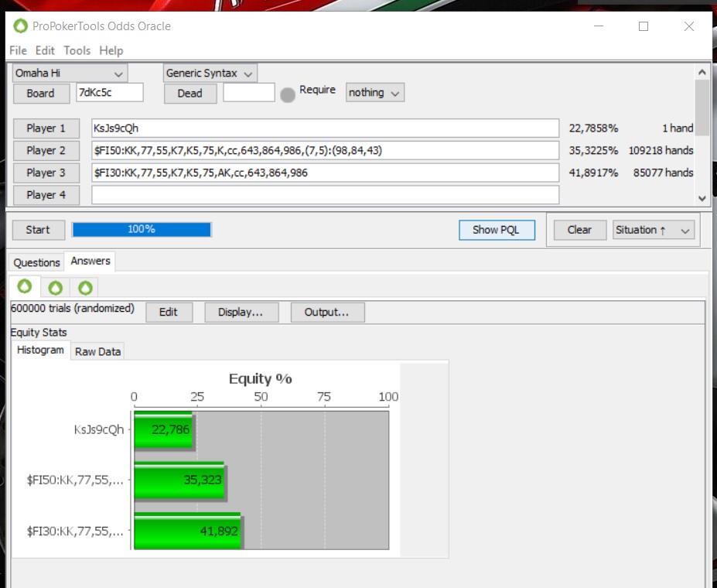Viewport: 717px width, 588px height.
Task: Click the player panel scrollbar up arrow
Action: (702, 72)
